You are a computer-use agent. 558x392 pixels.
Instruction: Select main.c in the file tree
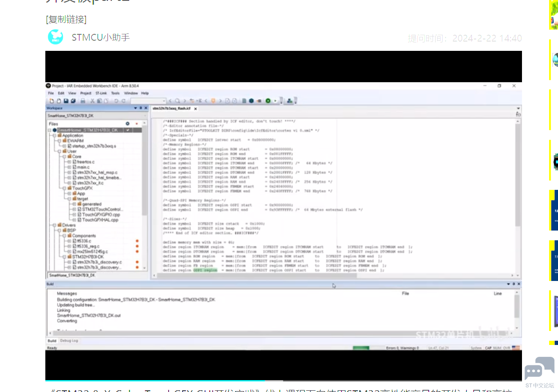[83, 167]
